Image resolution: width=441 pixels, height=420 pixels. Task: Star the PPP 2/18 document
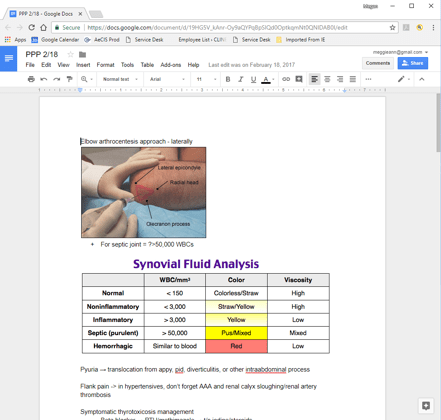coord(70,54)
